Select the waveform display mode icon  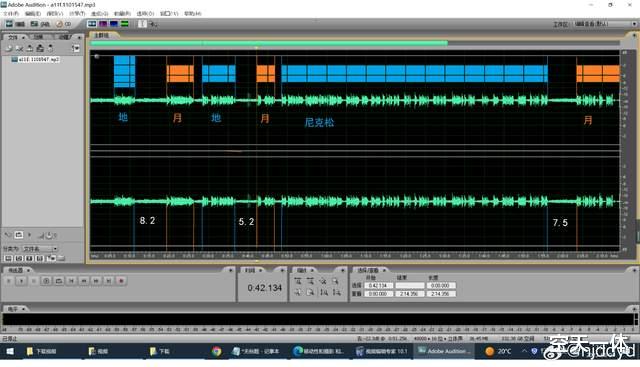pyautogui.click(x=92, y=24)
